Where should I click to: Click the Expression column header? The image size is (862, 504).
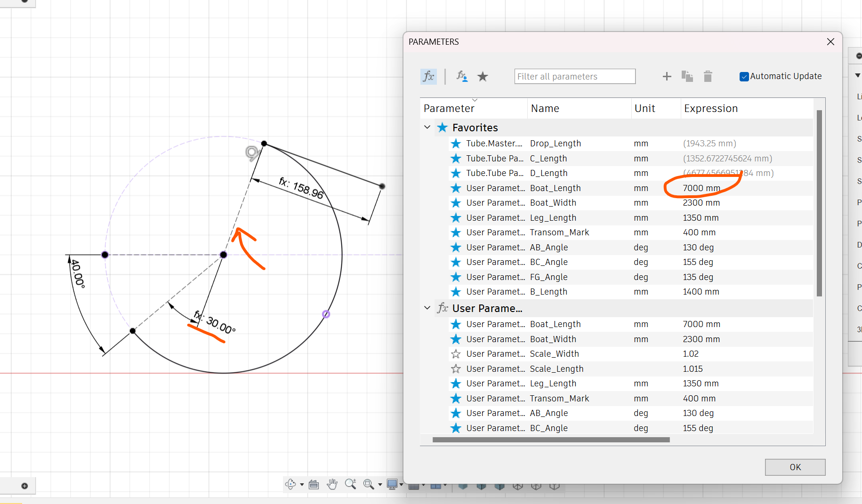(x=747, y=108)
